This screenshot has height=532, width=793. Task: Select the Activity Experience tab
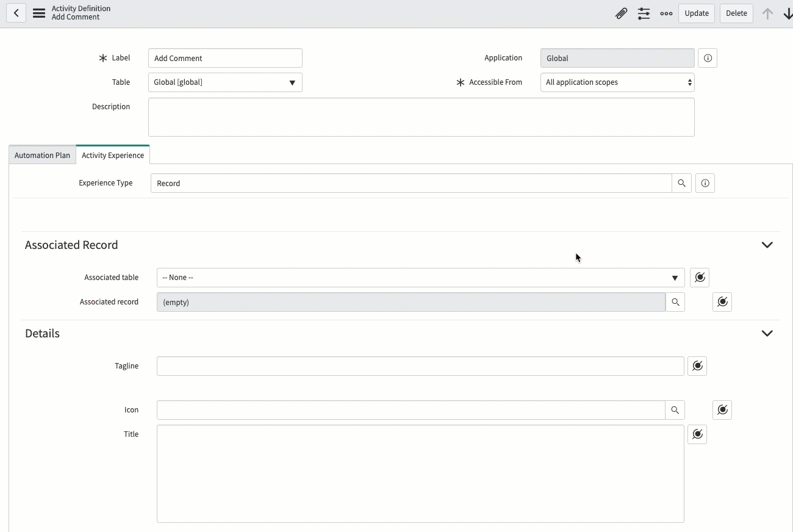tap(113, 155)
